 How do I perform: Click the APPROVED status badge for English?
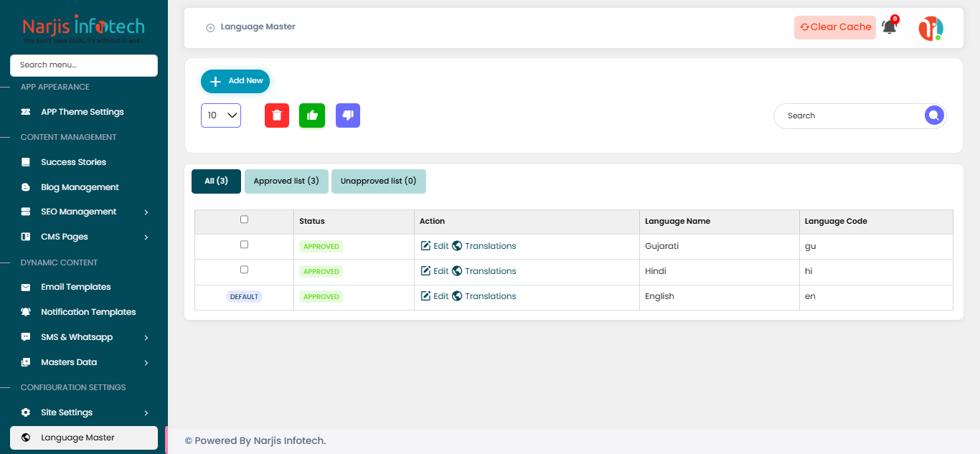click(x=321, y=297)
